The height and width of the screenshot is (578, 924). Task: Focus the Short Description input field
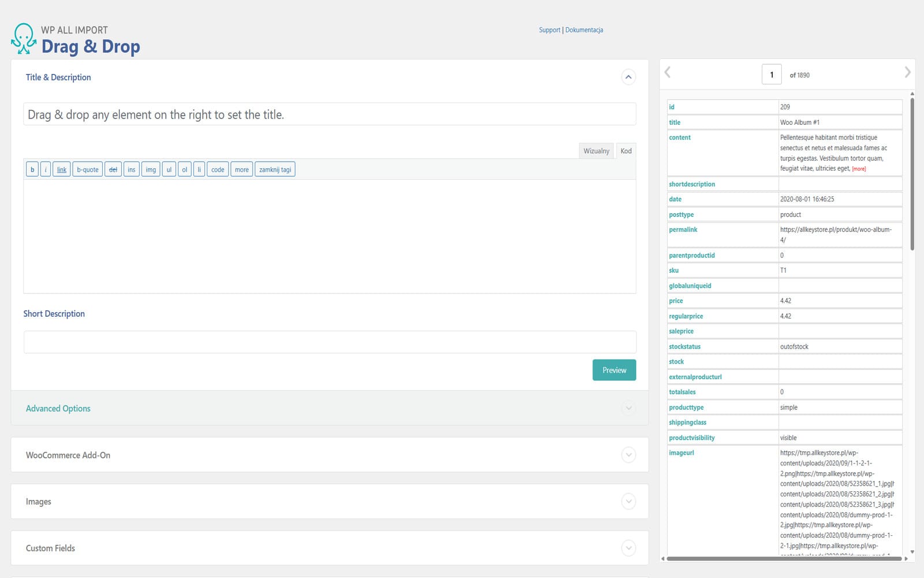[330, 342]
